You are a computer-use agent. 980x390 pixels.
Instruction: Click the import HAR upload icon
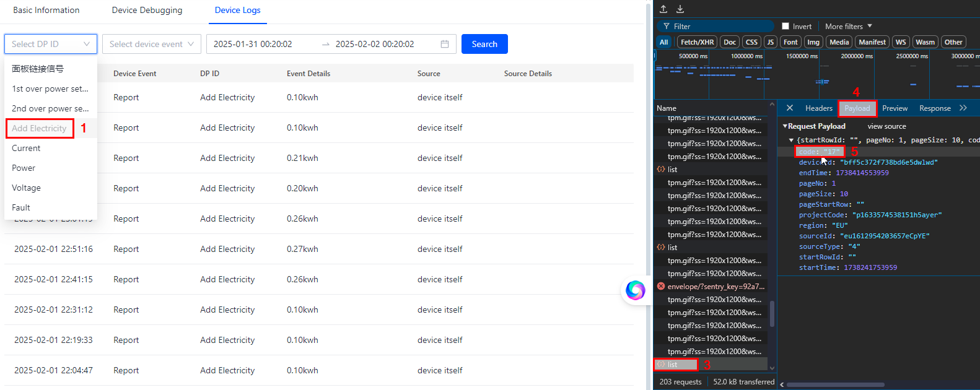[663, 9]
